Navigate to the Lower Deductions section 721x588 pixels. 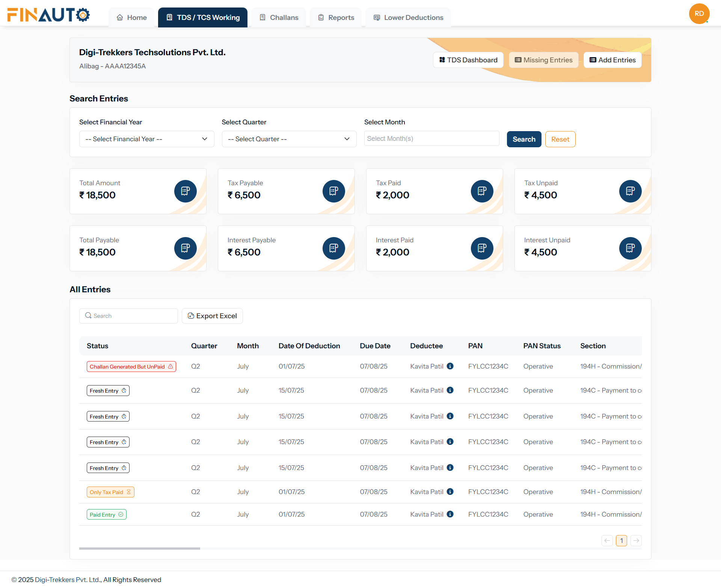(x=408, y=17)
